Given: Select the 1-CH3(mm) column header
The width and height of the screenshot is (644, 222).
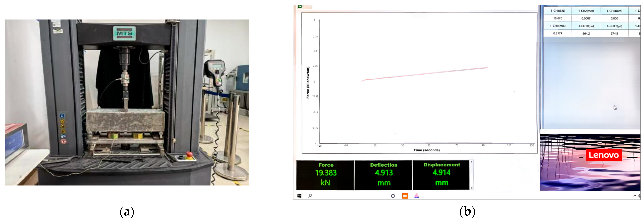Looking at the screenshot, I should click(614, 11).
